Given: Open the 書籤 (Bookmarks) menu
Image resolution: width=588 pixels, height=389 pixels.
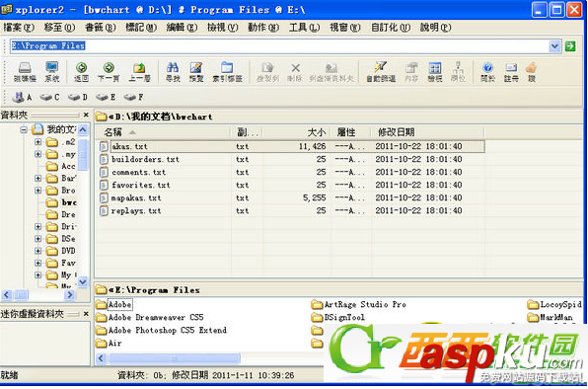Looking at the screenshot, I should click(100, 28).
